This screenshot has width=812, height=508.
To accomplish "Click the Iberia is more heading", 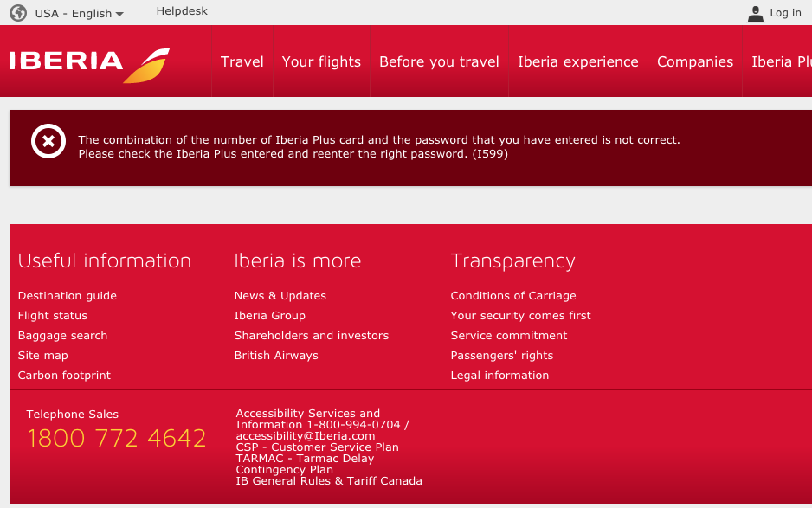I will click(x=298, y=260).
